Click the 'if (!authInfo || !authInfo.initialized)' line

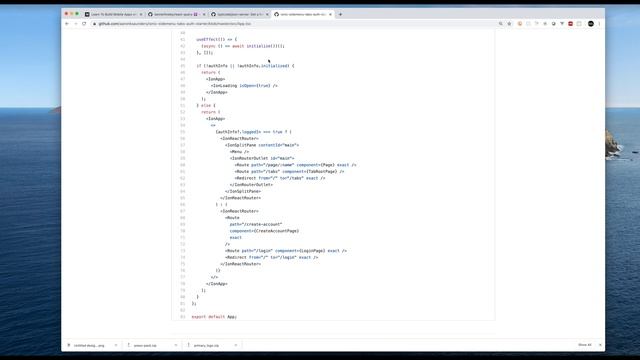(x=245, y=66)
